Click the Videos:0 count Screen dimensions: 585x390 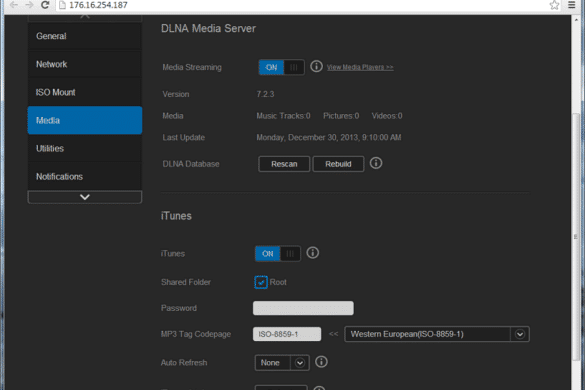click(387, 116)
